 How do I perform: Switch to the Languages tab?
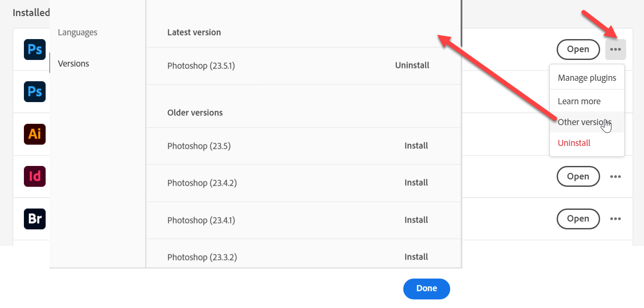[x=77, y=33]
